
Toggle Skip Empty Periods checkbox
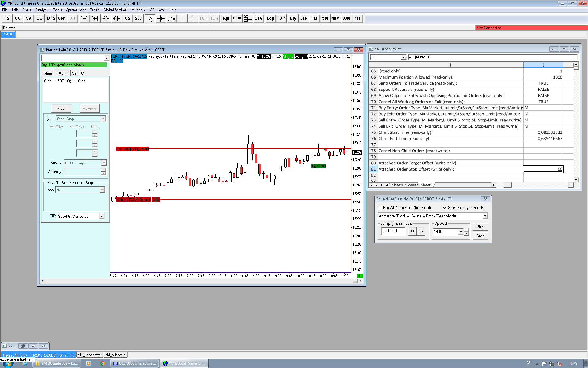click(444, 208)
